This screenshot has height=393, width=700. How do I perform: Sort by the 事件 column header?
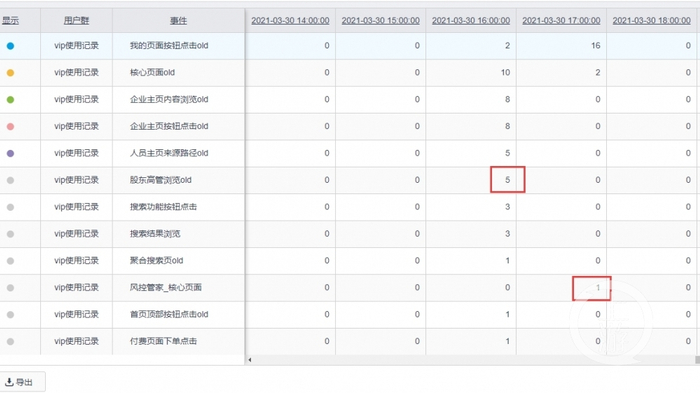click(x=178, y=21)
